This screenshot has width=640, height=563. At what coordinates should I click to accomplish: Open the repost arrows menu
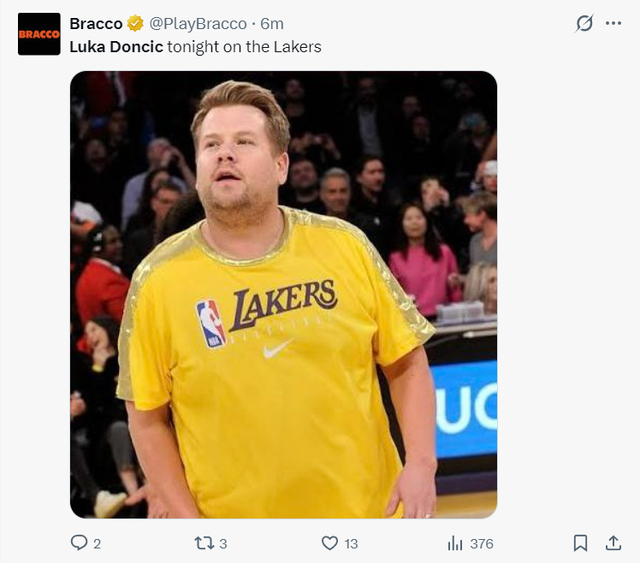(203, 543)
